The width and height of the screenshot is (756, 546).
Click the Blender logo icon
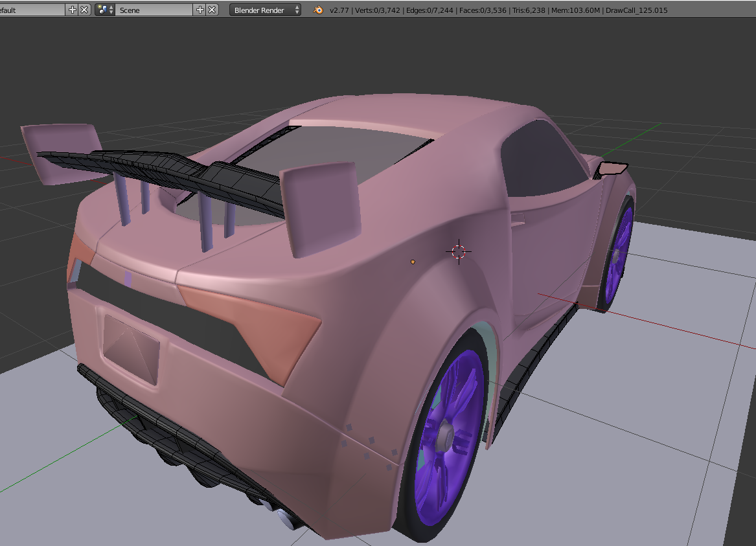pyautogui.click(x=318, y=10)
